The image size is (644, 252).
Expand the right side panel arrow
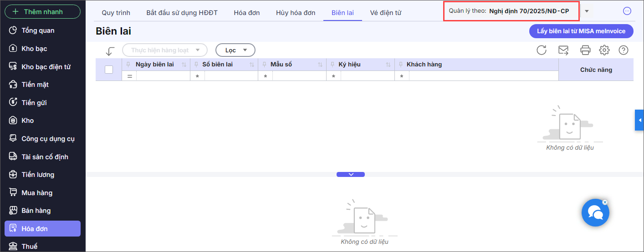click(x=639, y=120)
